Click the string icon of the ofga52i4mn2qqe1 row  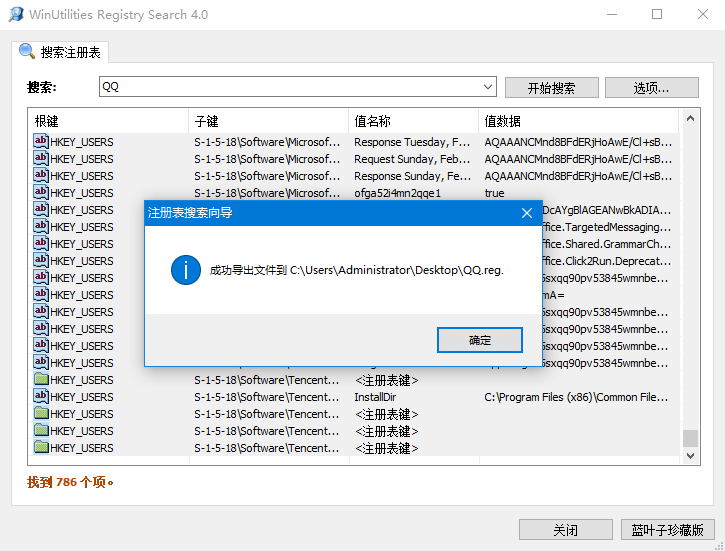point(41,192)
